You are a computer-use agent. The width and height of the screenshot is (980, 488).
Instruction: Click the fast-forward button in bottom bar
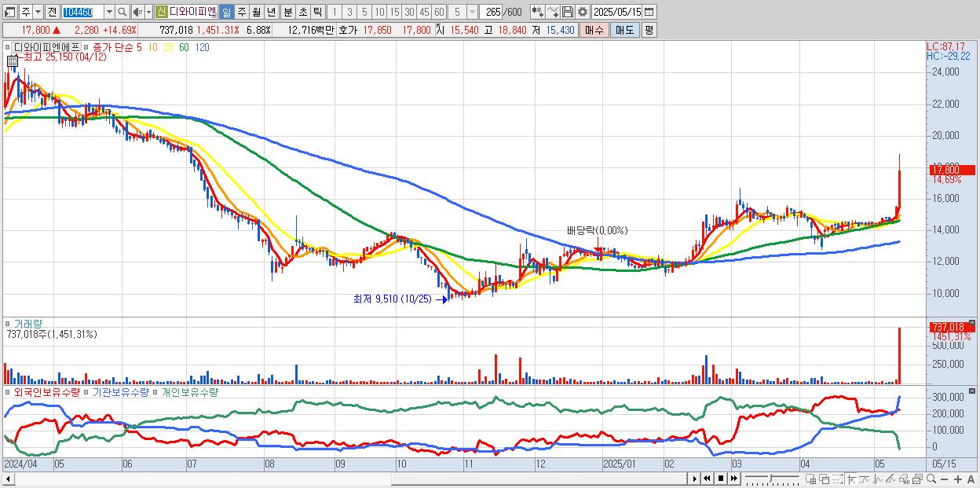(x=733, y=479)
